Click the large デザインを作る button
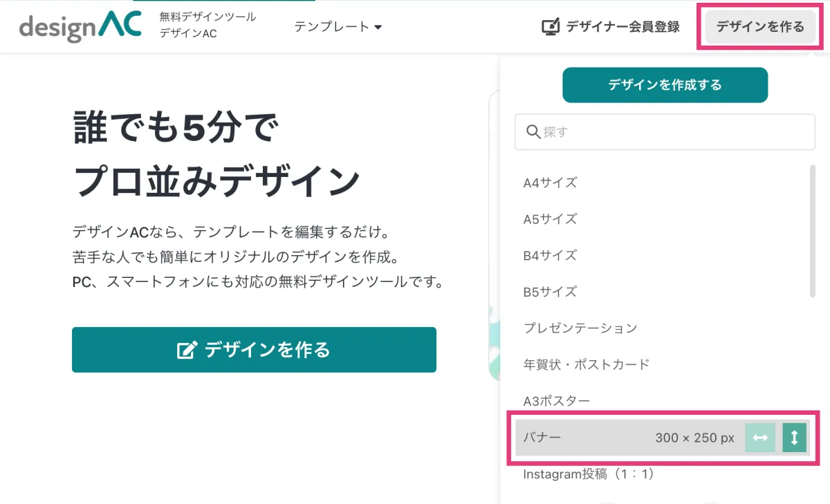Viewport: 830px width, 504px height. (x=254, y=349)
